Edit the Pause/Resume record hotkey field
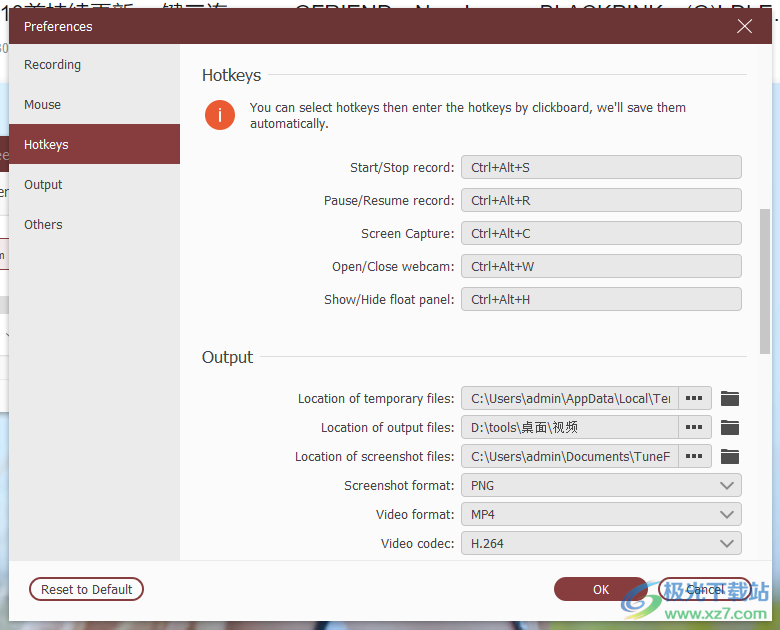 (601, 200)
